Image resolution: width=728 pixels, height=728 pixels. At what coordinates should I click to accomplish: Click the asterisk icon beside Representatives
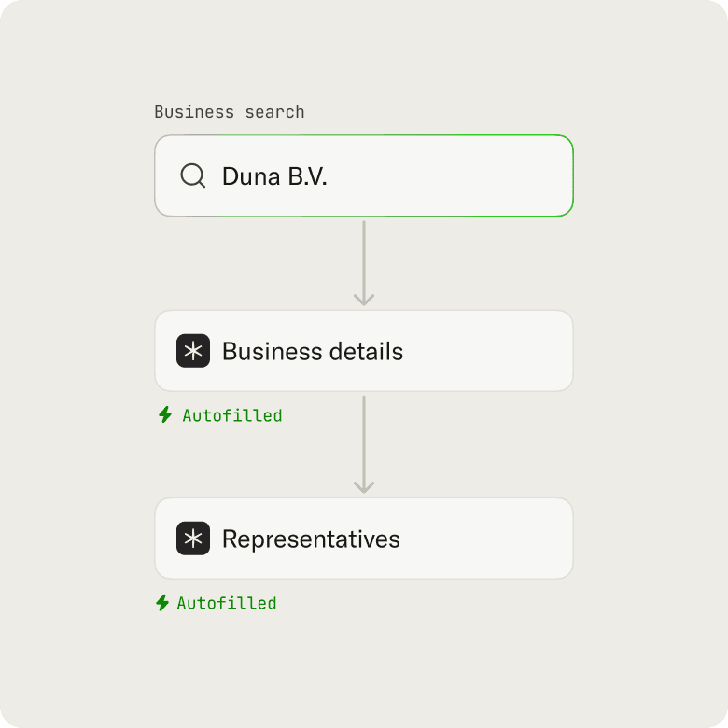click(193, 539)
